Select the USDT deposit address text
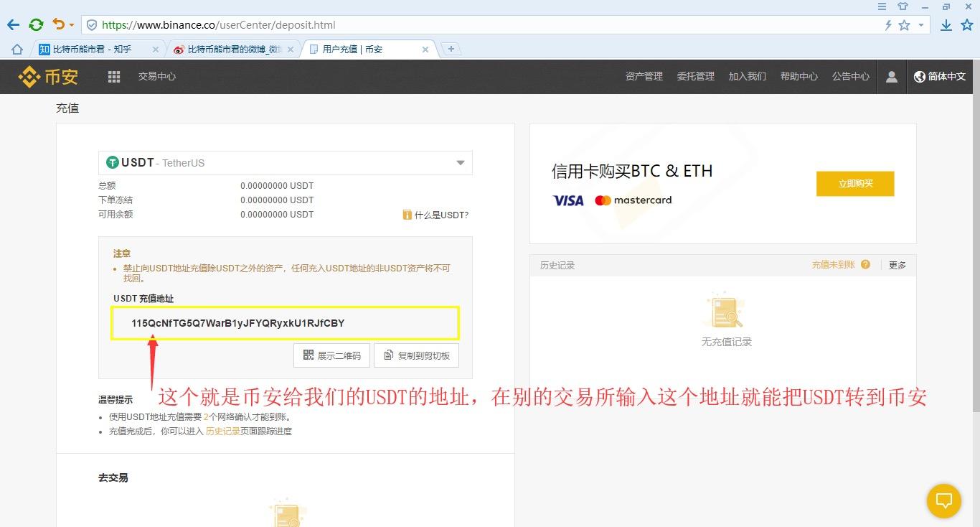This screenshot has height=527, width=980. coord(238,323)
